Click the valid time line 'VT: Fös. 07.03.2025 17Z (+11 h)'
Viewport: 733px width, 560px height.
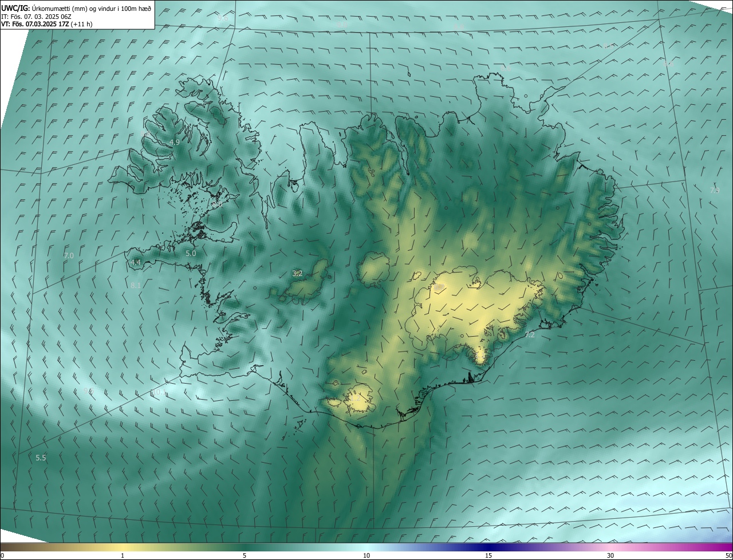coord(46,23)
